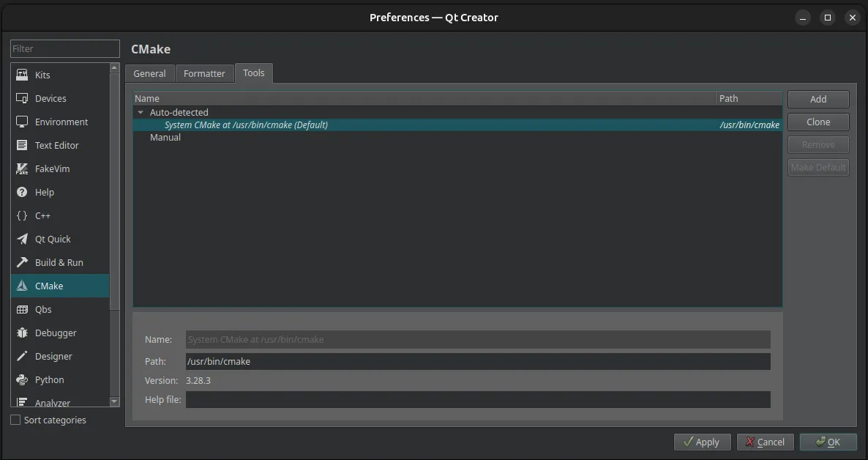Click the sidebar scrollbar down arrow

pos(114,401)
